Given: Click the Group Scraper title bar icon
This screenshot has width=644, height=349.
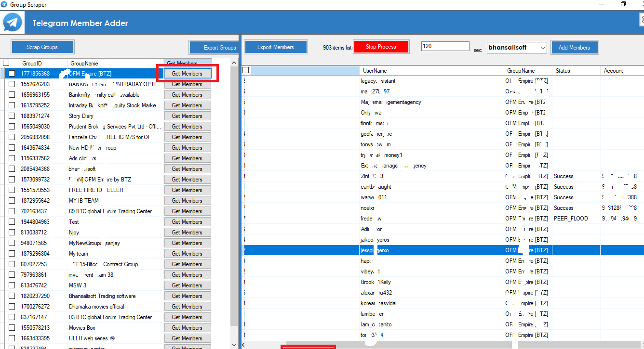Looking at the screenshot, I should tap(4, 4).
